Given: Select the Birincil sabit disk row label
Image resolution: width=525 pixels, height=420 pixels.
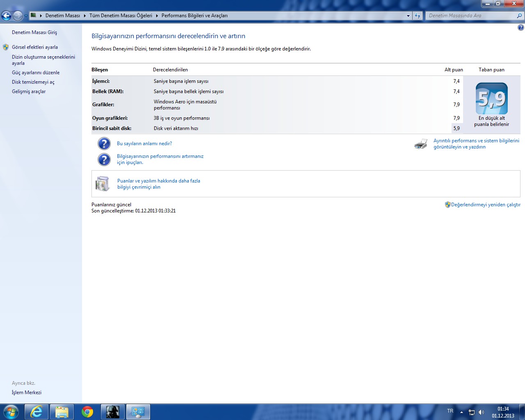Looking at the screenshot, I should [112, 128].
